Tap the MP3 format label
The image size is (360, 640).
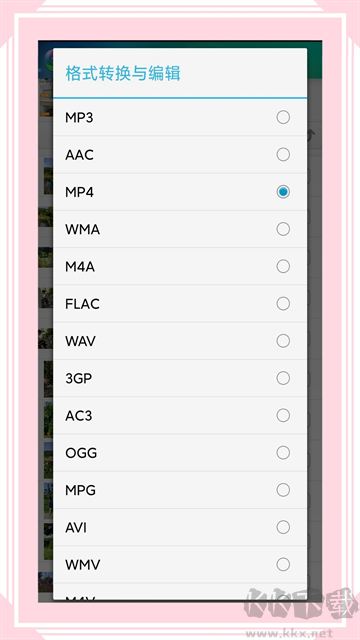click(79, 118)
